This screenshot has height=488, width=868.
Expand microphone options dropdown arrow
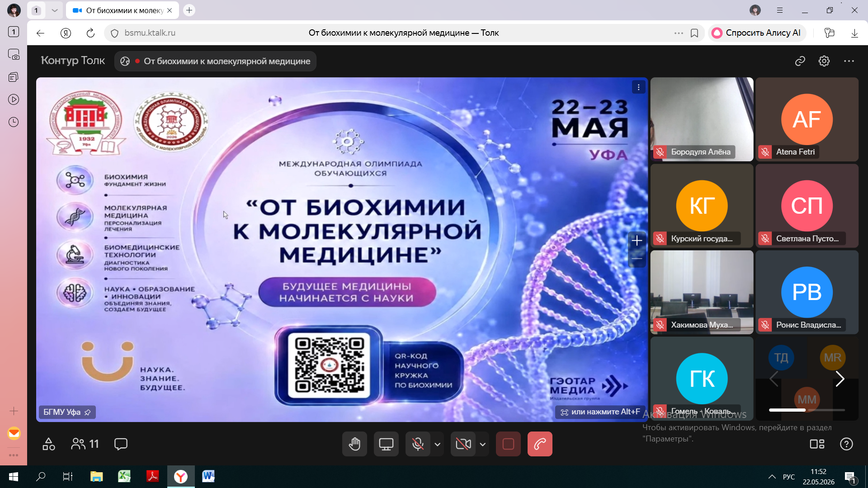437,444
